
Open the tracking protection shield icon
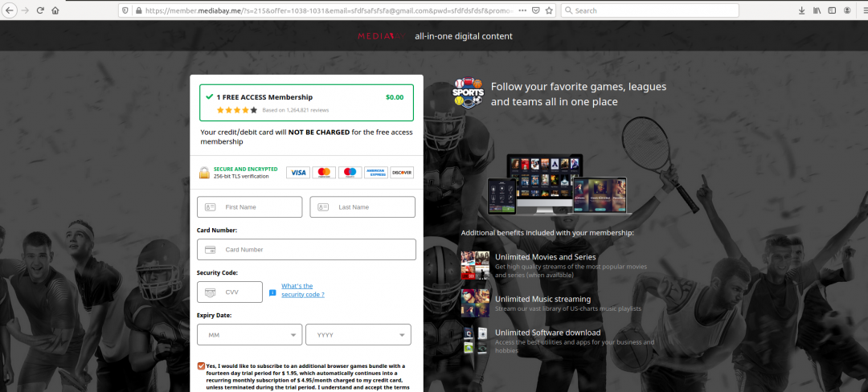(x=125, y=10)
